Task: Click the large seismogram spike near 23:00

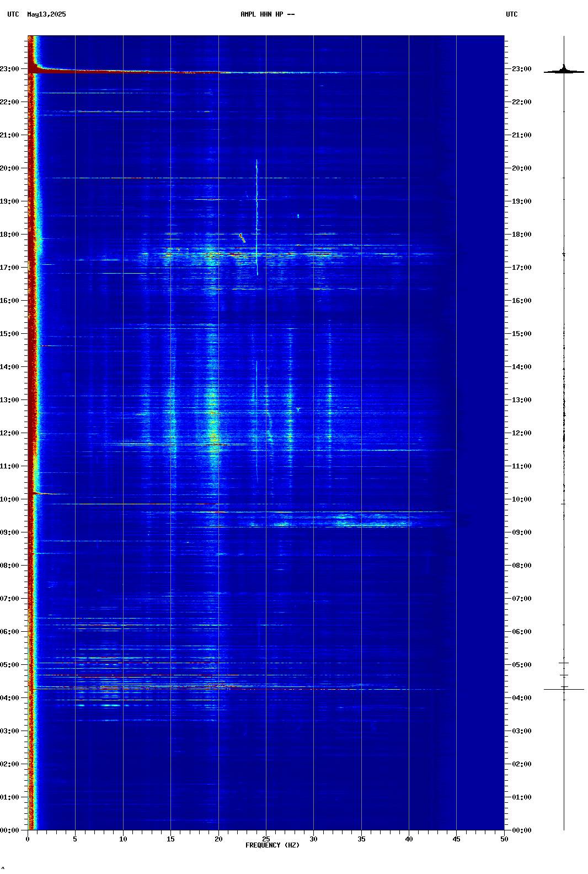Action: click(564, 70)
